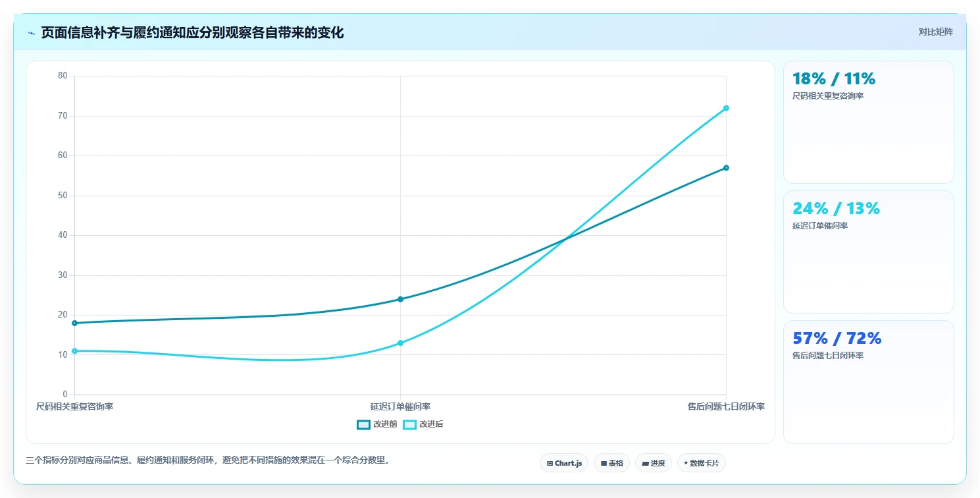Click the 24% / 13% card value
This screenshot has width=980, height=498.
(x=836, y=209)
